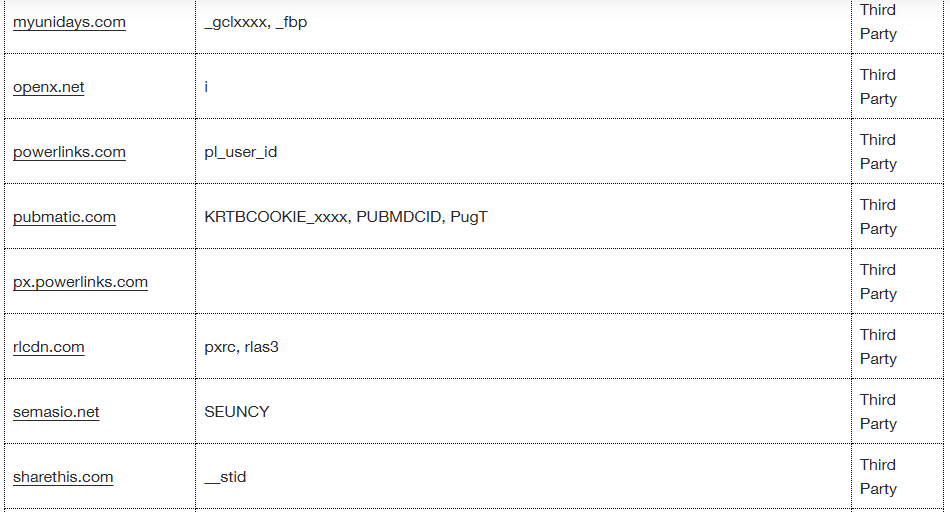Click the "i" cookie in openx.net row
This screenshot has width=950, height=513.
pyautogui.click(x=206, y=87)
